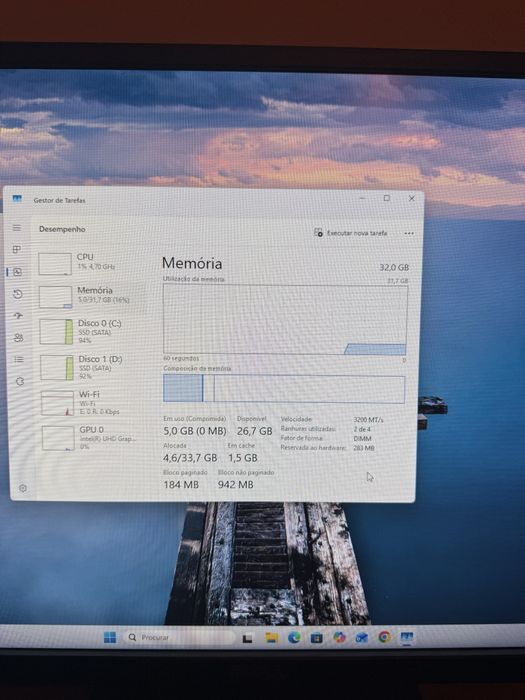Open the Startup apps icon in sidebar
The width and height of the screenshot is (525, 700).
pyautogui.click(x=18, y=316)
